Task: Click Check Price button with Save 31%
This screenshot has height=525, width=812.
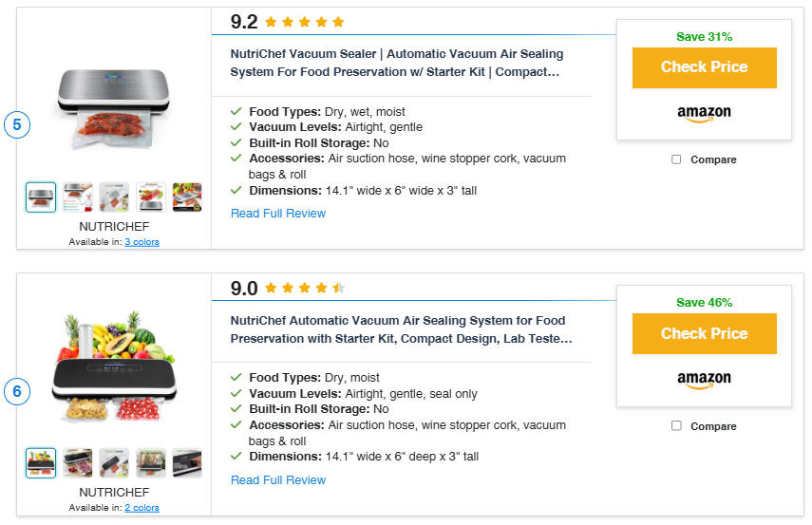Action: click(x=704, y=67)
